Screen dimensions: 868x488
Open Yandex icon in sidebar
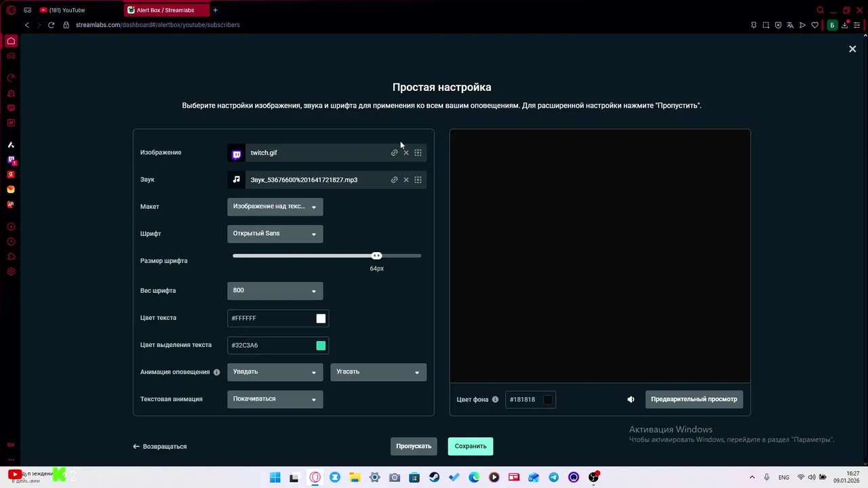coord(11,175)
